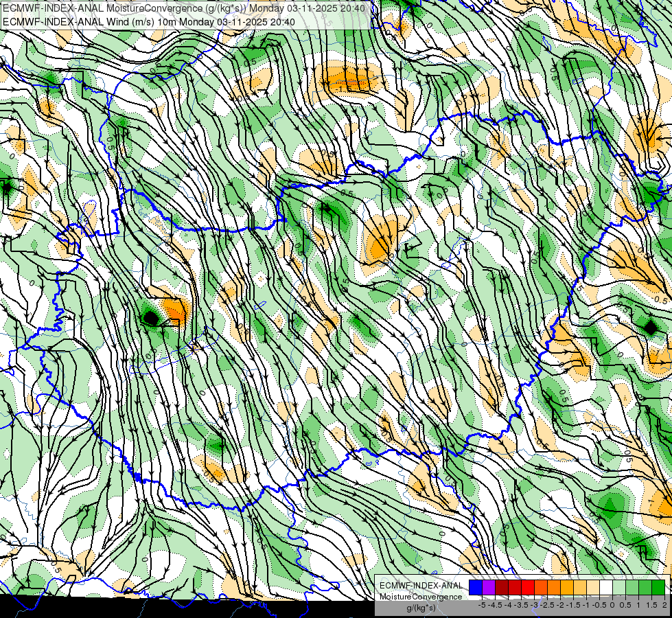Click the pale green swatch between 0 and 0.5

[619, 588]
